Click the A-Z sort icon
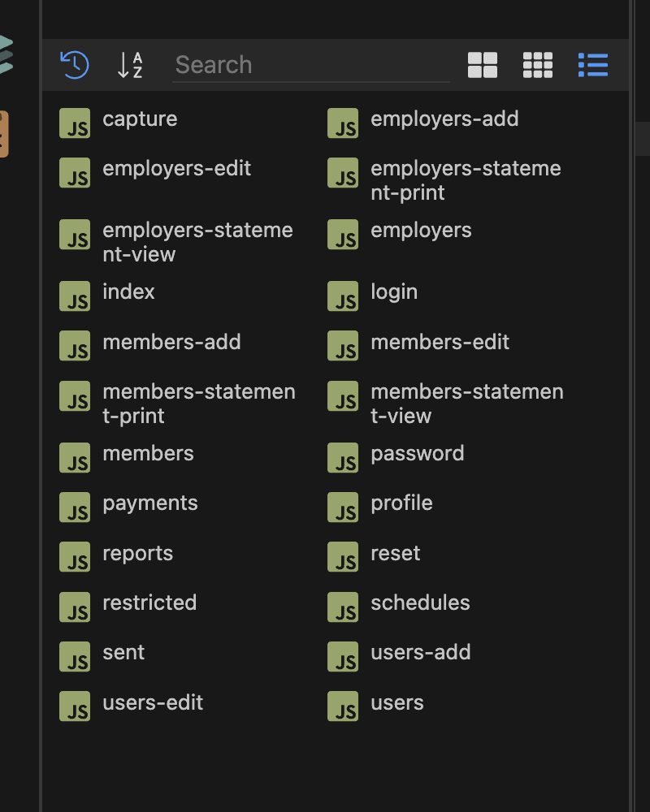Image resolution: width=650 pixels, height=812 pixels. pos(129,65)
